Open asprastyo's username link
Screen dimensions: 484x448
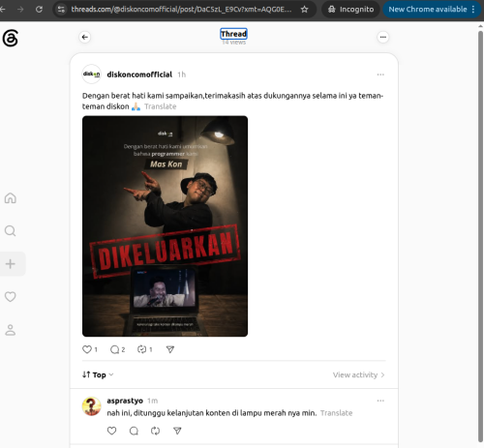click(125, 401)
